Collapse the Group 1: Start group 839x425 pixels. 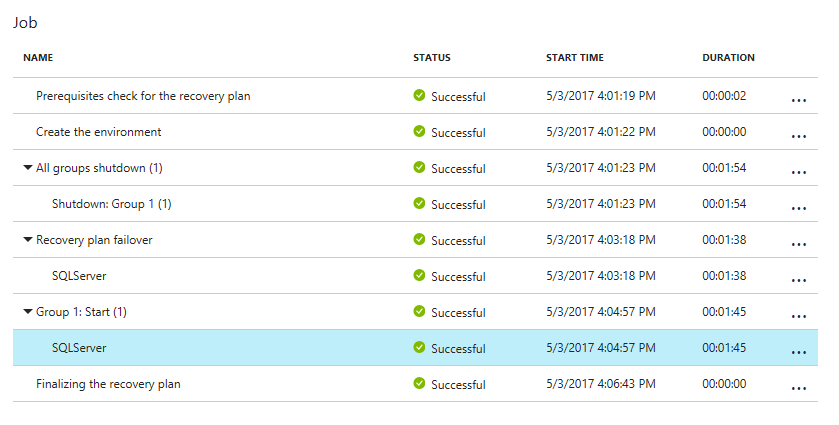pos(28,312)
